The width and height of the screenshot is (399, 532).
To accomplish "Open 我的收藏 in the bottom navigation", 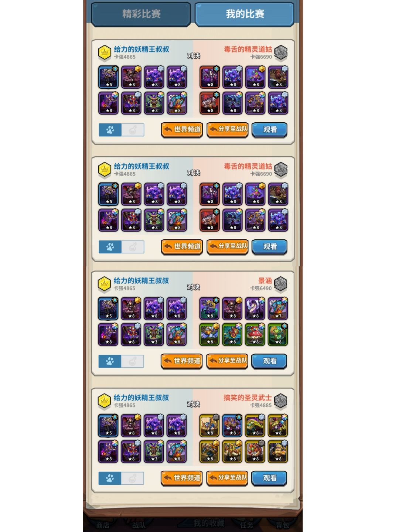I will pyautogui.click(x=209, y=523).
